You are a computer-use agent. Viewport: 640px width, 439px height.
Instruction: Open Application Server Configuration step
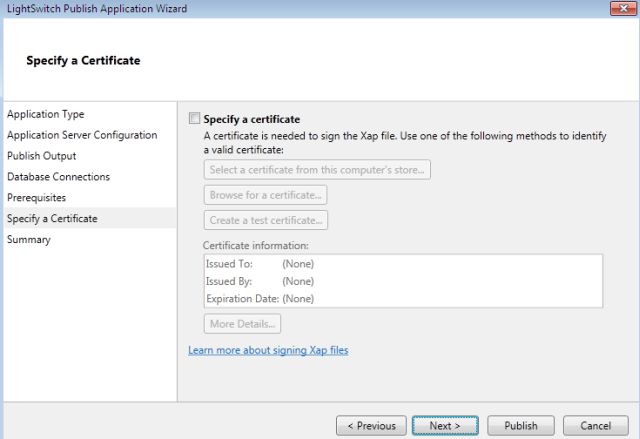point(82,135)
